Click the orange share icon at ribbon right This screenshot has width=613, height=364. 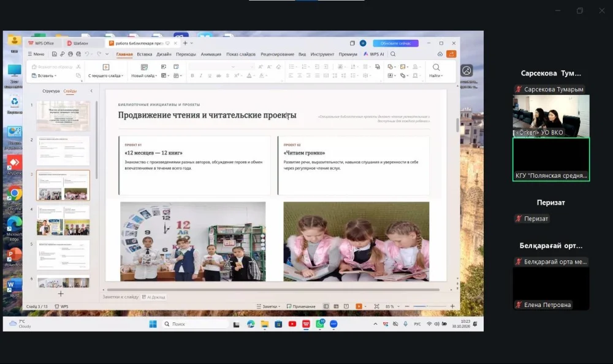point(451,54)
